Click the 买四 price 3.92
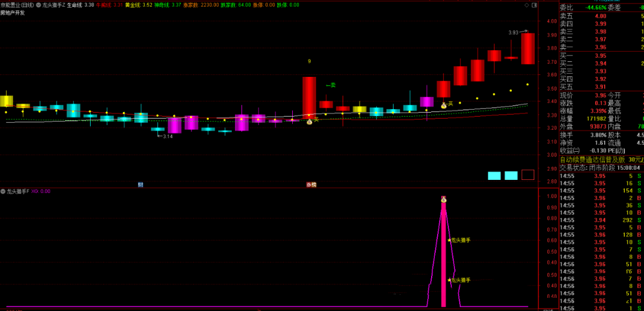This screenshot has width=644, height=311. click(600, 79)
